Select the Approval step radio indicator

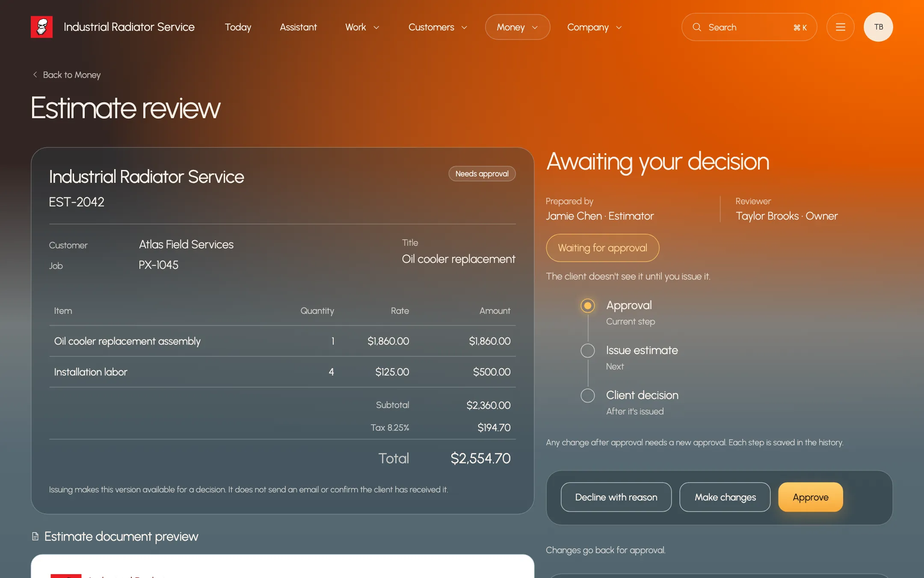(x=587, y=306)
